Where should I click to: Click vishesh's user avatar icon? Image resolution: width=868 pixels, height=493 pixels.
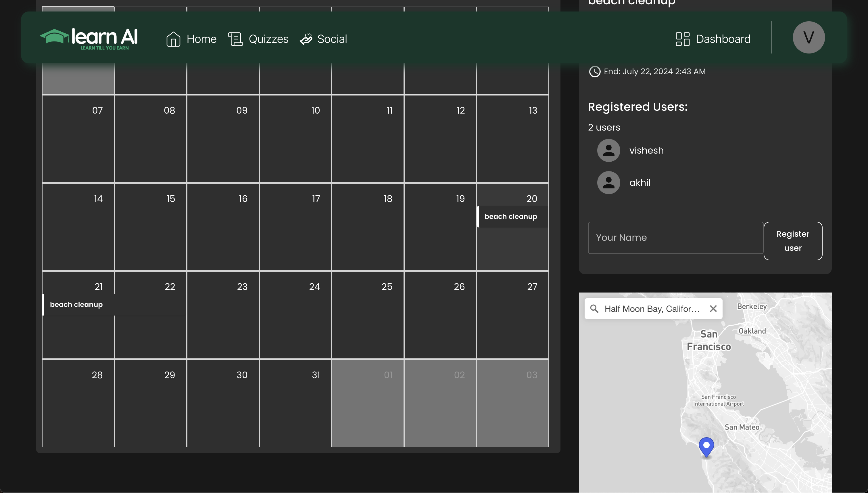coord(608,150)
